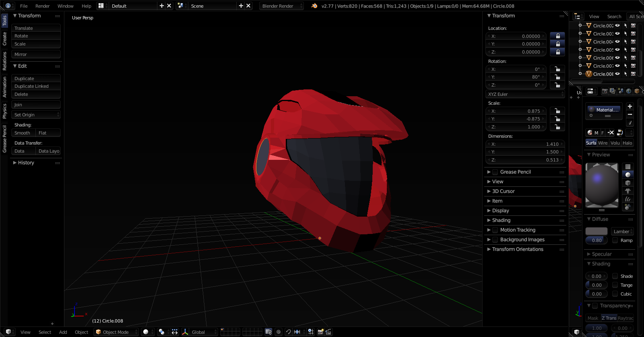Set preview type to hair strands
Screen dimensions: 644x337
[x=628, y=199]
